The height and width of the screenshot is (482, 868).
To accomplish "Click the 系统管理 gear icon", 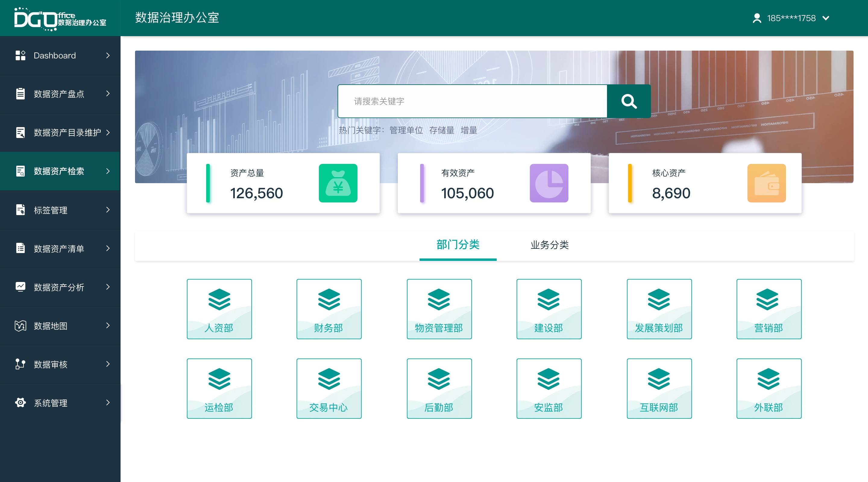I will coord(20,402).
